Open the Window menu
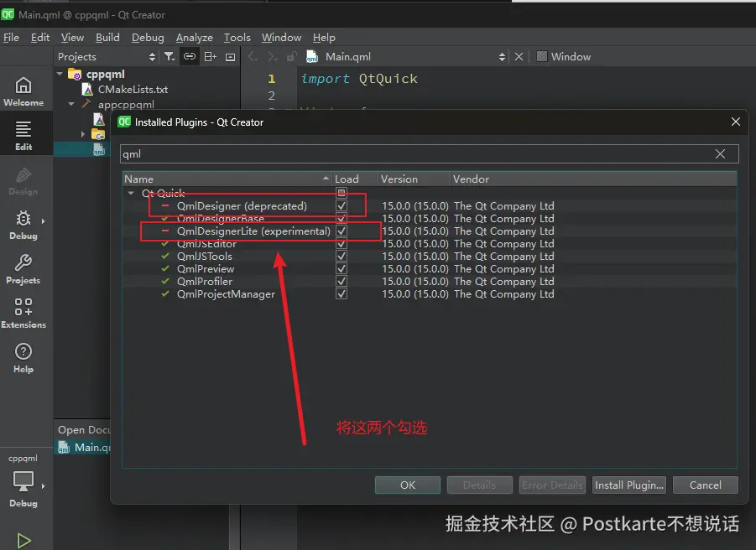The width and height of the screenshot is (756, 550). click(x=281, y=38)
